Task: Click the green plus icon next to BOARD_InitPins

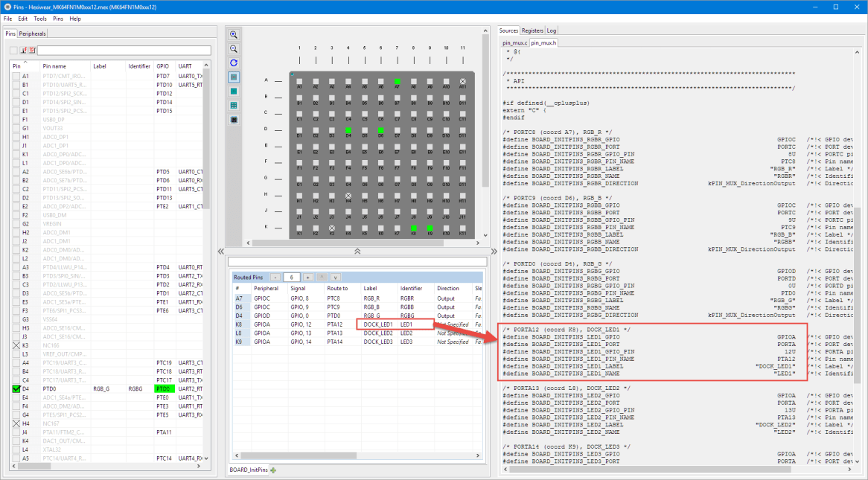Action: 273,470
